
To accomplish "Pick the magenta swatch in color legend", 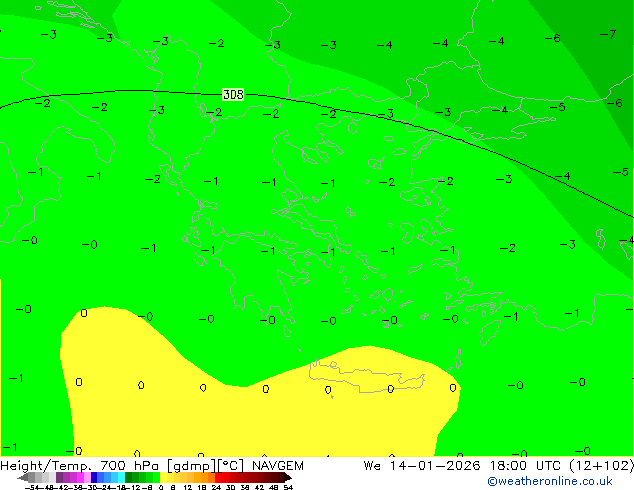I will coord(80,477).
